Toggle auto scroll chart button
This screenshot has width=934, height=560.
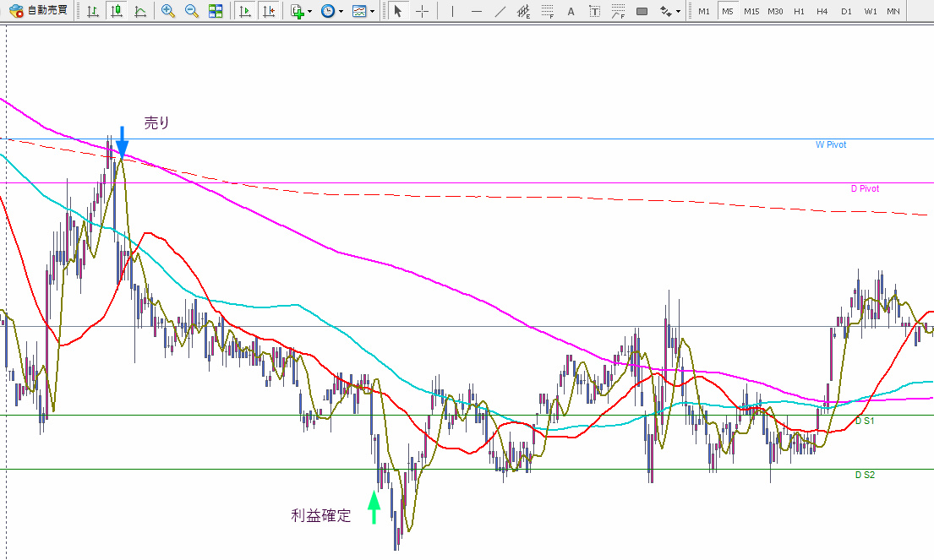tap(245, 11)
